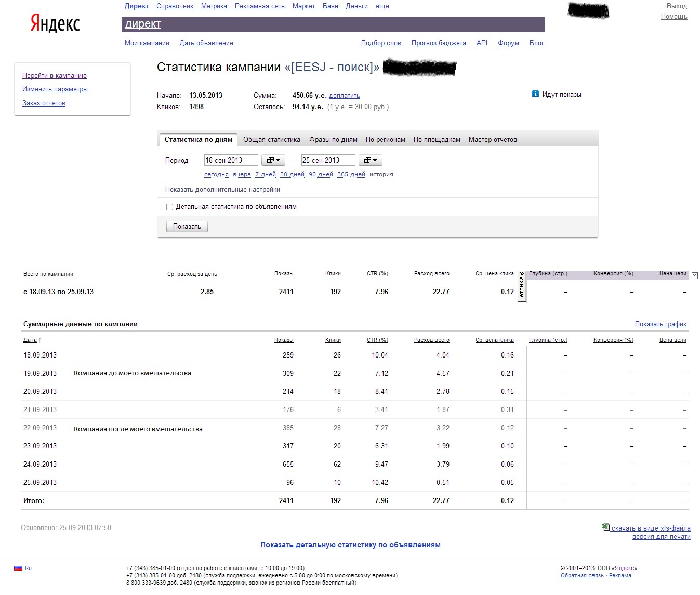Click the blue info icon beside Идут показы

(x=535, y=94)
